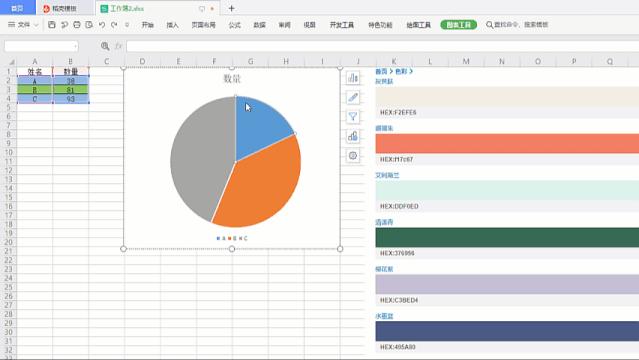Switch to the blue Home tab (首页)
The width and height of the screenshot is (639, 360).
tap(18, 8)
